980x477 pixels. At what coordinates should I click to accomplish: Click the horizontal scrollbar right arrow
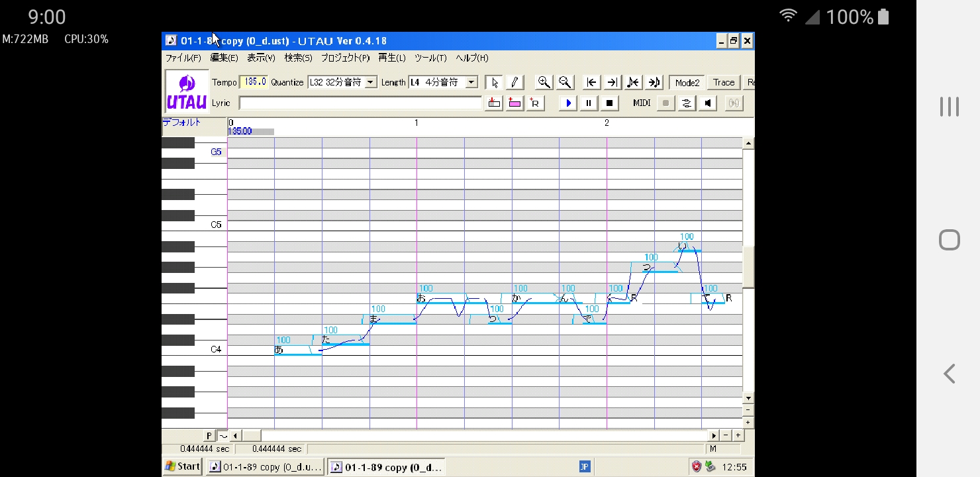[714, 435]
